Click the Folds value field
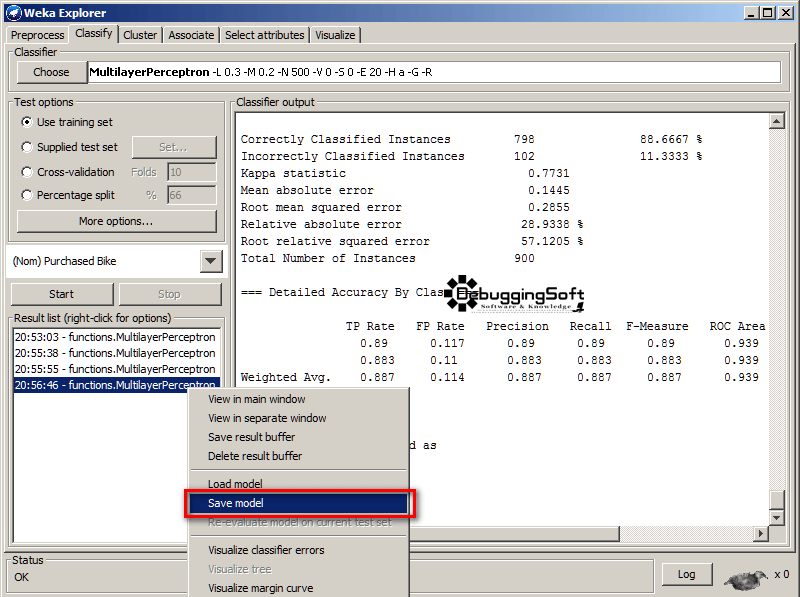The height and width of the screenshot is (597, 800). point(192,172)
